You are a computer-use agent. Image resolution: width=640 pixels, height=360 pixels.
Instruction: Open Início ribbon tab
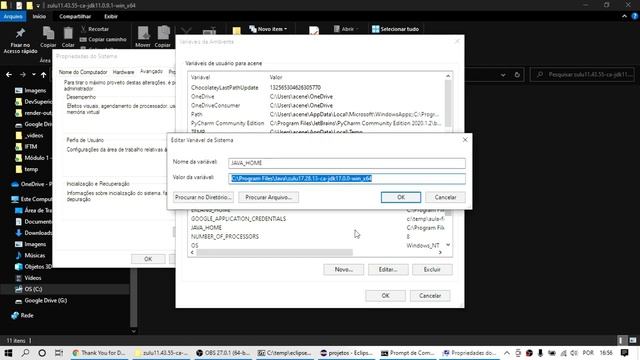tap(39, 16)
